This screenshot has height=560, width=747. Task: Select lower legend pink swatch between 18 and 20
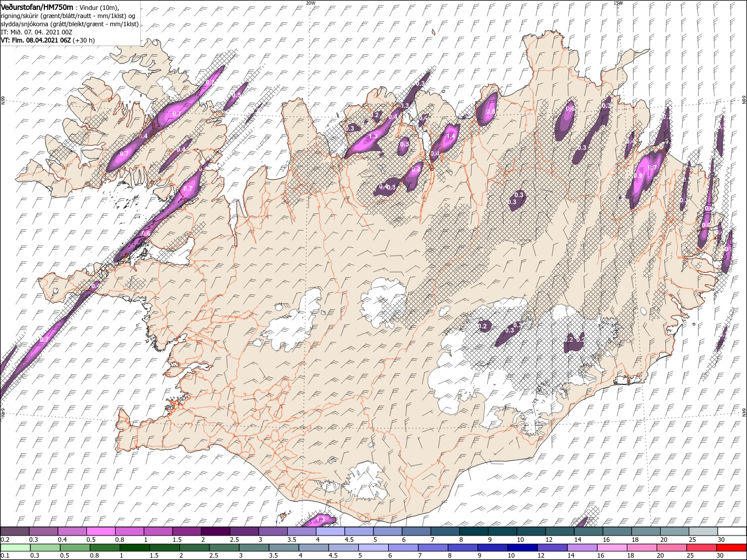(x=643, y=548)
